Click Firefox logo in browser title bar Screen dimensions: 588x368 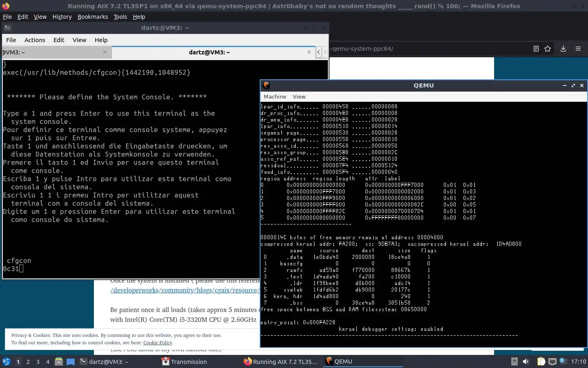pyautogui.click(x=6, y=6)
